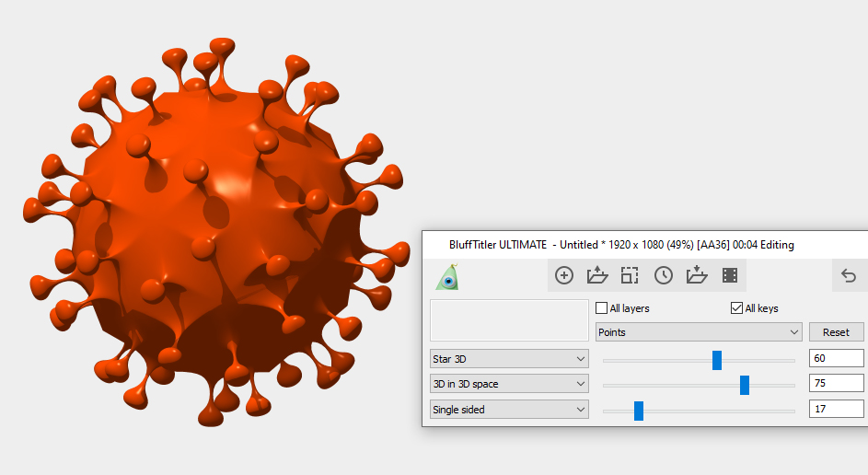
Task: Uncheck the All keys checkbox
Action: 736,307
